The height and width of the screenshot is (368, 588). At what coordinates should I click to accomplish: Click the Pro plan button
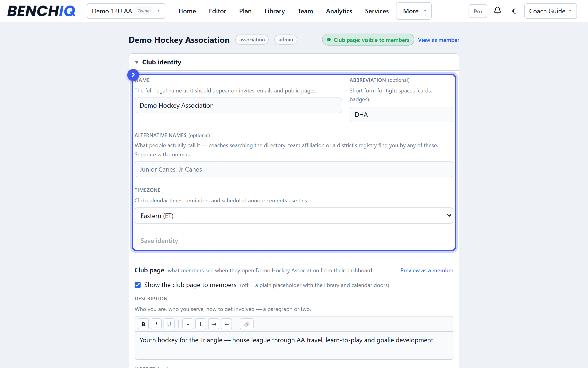click(x=478, y=11)
